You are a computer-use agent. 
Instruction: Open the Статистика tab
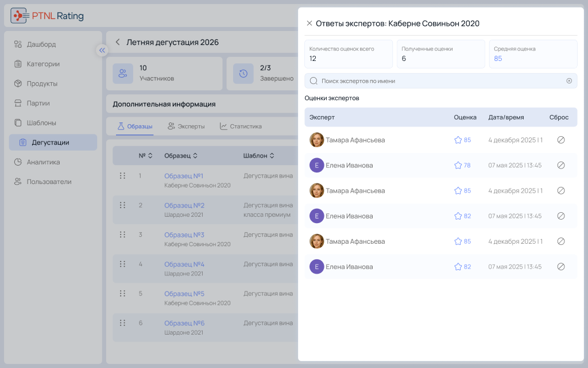point(241,126)
